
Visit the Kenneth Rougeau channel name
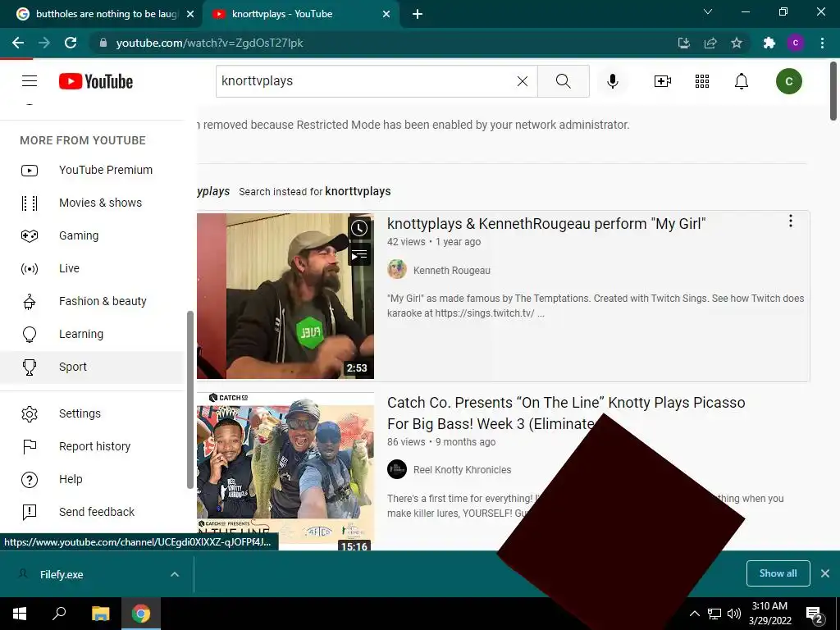pos(452,271)
